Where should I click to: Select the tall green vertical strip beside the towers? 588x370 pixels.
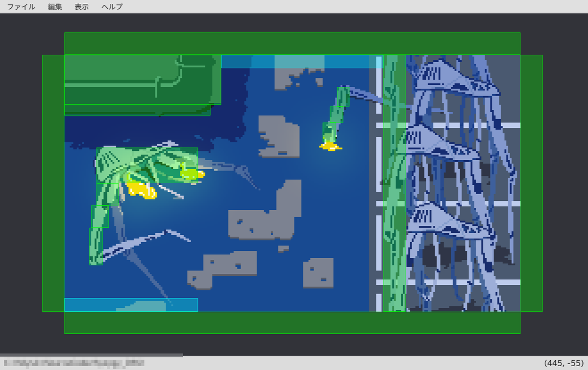tap(394, 183)
